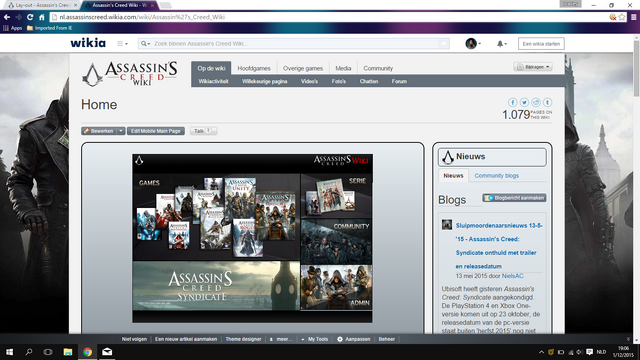Open the Imported From IE bookmarks folder
The height and width of the screenshot is (360, 640).
pyautogui.click(x=49, y=28)
